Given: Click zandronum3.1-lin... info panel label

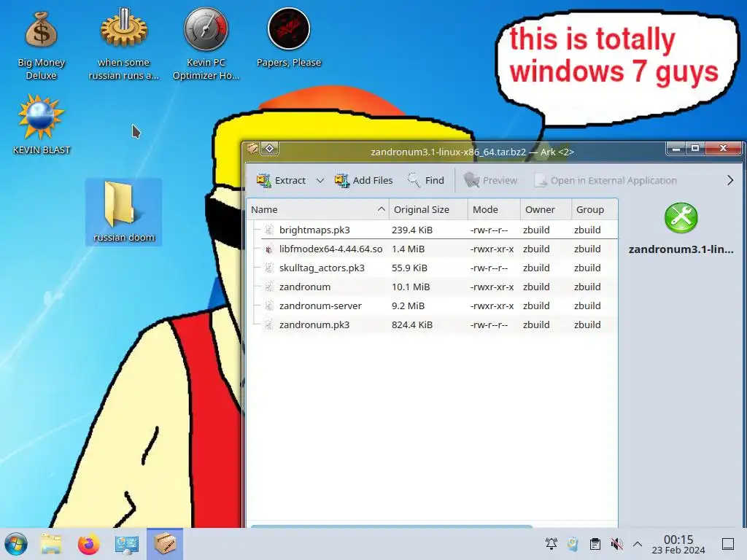Looking at the screenshot, I should point(681,249).
